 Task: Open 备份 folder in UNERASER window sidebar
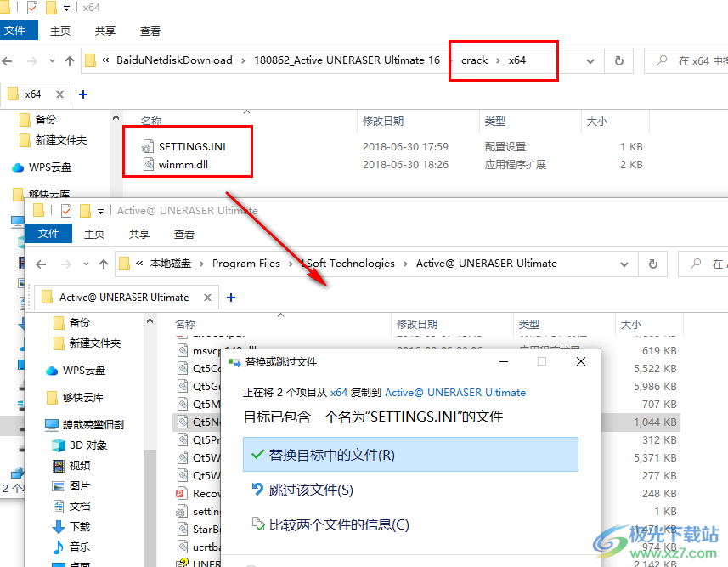(x=72, y=322)
